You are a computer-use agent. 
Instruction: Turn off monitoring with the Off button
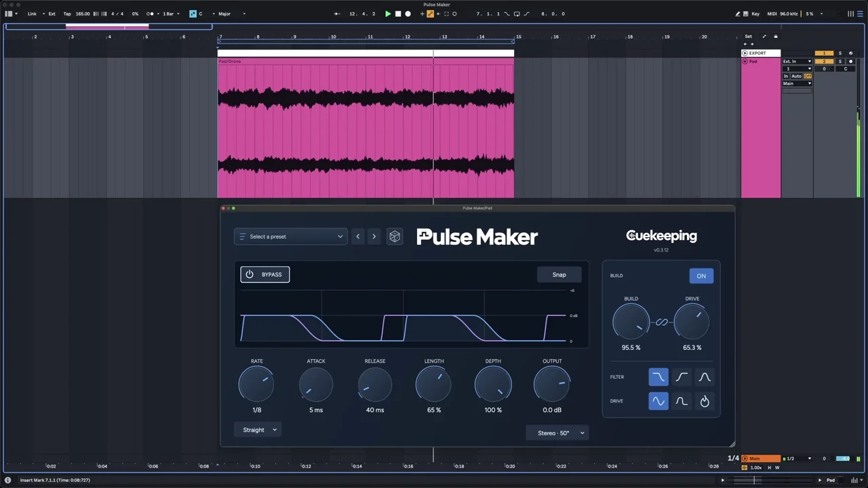point(808,76)
